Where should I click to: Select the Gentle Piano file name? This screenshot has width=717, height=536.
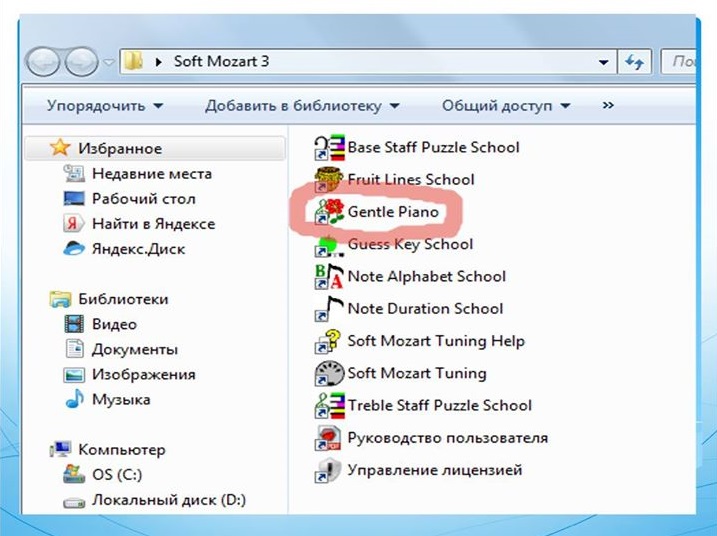(393, 212)
